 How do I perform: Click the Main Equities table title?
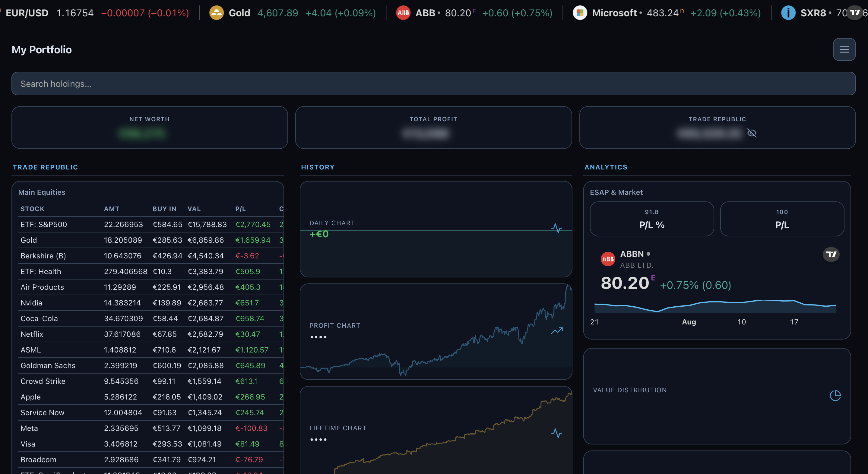42,192
